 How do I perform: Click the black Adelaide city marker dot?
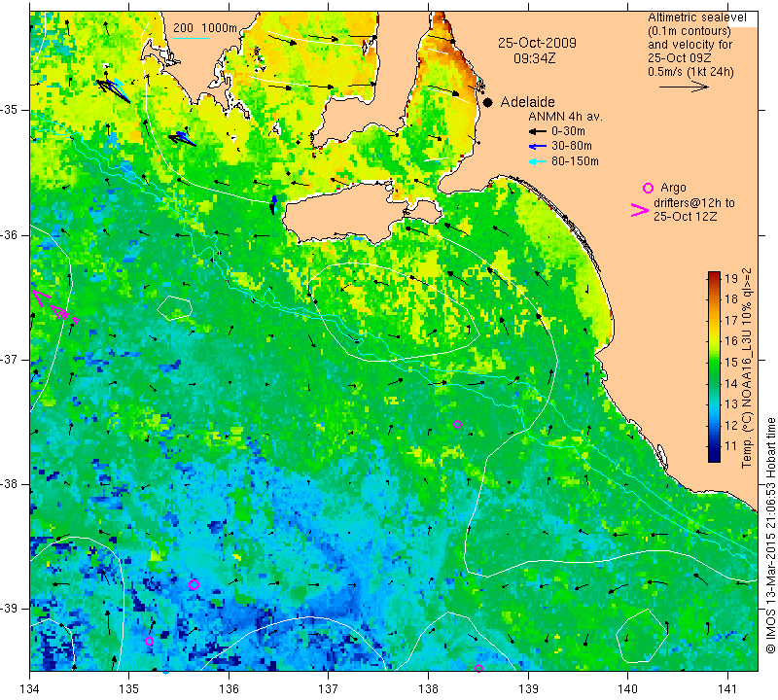pyautogui.click(x=488, y=102)
